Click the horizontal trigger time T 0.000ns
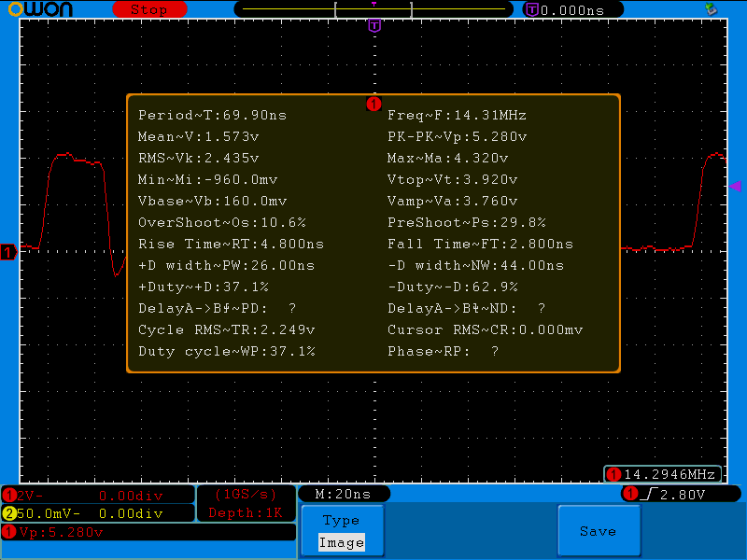The width and height of the screenshot is (747, 560). tap(564, 9)
